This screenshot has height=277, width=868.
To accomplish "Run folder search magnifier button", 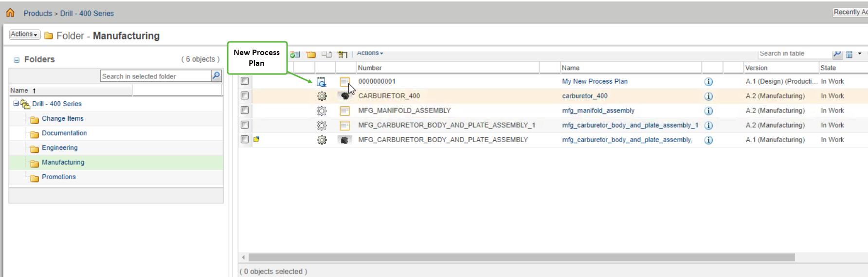I will click(217, 75).
